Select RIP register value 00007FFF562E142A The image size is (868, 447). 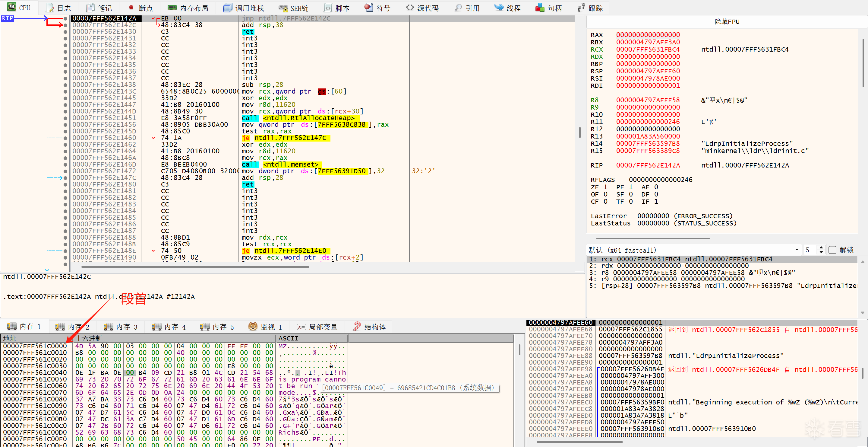click(x=648, y=165)
